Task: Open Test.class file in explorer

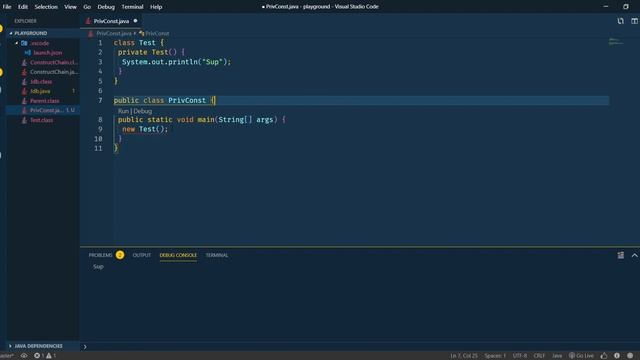Action: 41,120
